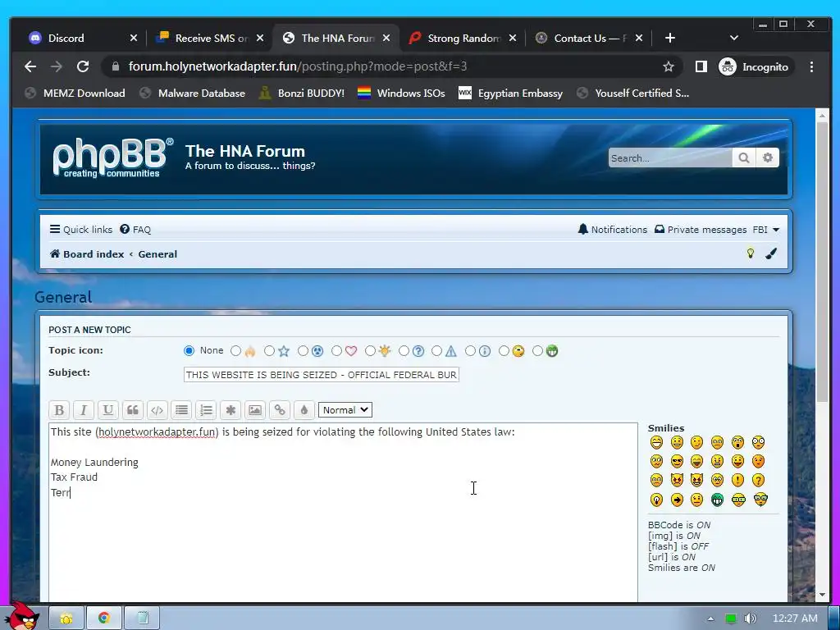Insert the green Mr. Green smiley
Screen dimensions: 840x630
point(717,500)
